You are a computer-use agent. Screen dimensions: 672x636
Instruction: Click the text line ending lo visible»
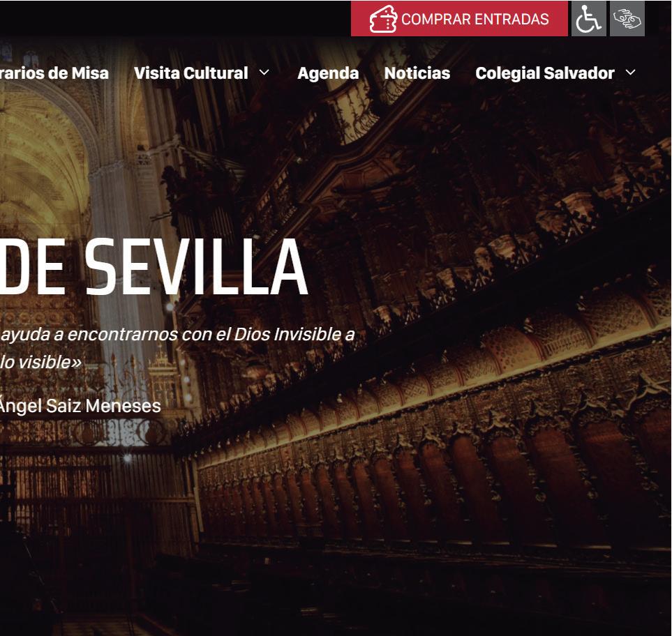point(40,363)
